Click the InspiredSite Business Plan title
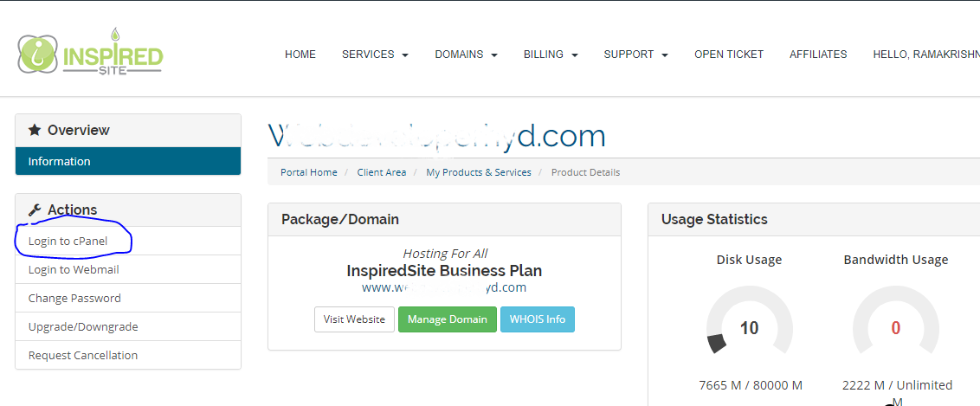Viewport: 980px width, 406px height. [x=444, y=270]
